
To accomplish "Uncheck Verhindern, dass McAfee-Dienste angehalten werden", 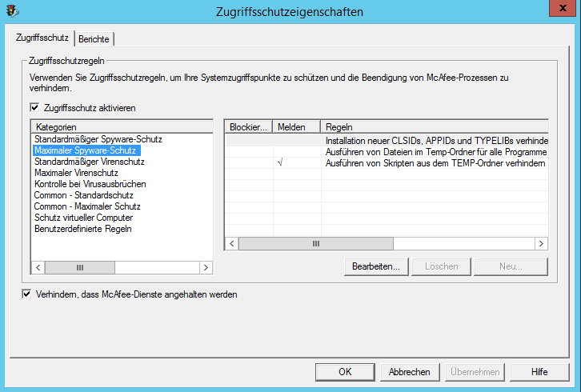I will pos(28,294).
